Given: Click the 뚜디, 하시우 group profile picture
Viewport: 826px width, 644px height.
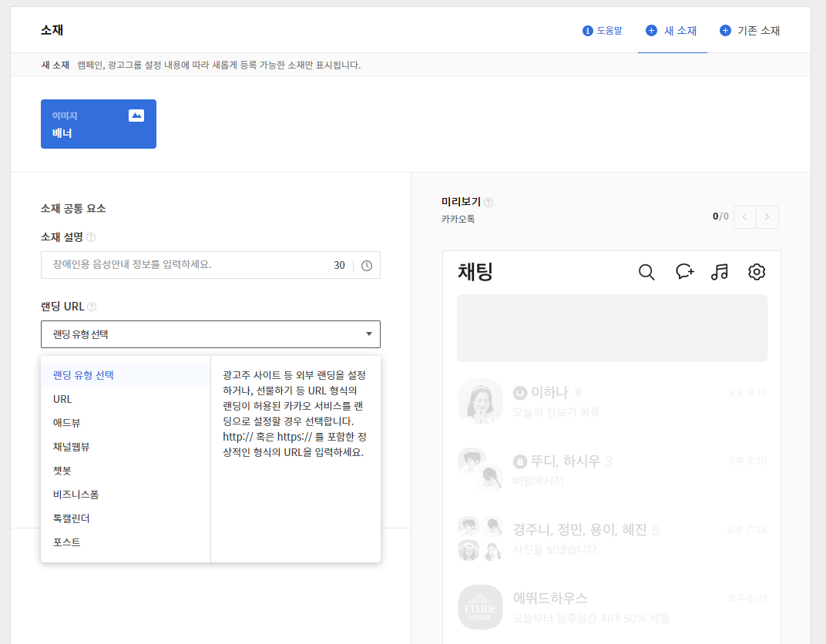Looking at the screenshot, I should click(481, 470).
